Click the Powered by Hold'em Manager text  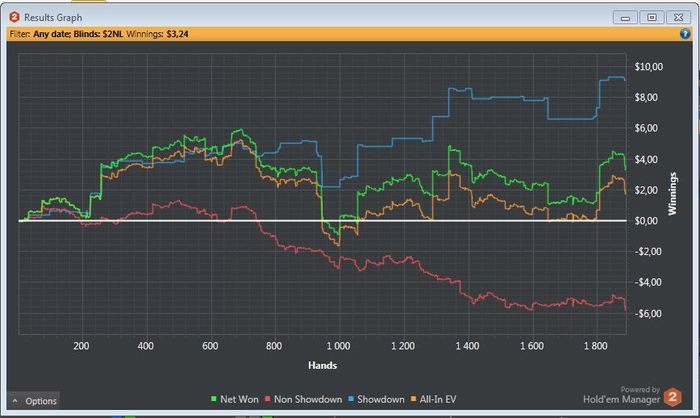[621, 395]
